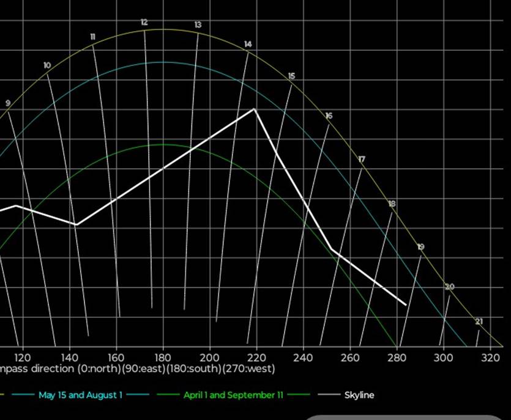
Task: Click the hour 10 marker label
Action: click(47, 65)
